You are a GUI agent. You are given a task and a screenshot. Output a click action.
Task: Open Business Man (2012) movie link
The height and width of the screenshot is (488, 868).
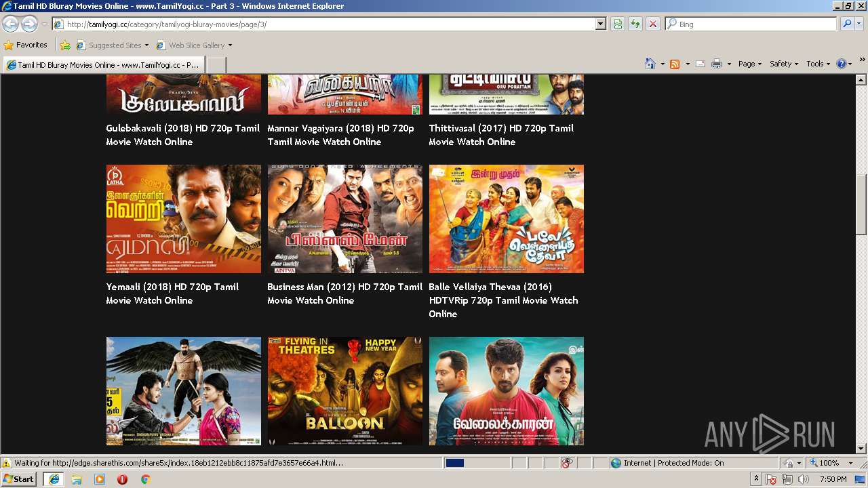344,293
